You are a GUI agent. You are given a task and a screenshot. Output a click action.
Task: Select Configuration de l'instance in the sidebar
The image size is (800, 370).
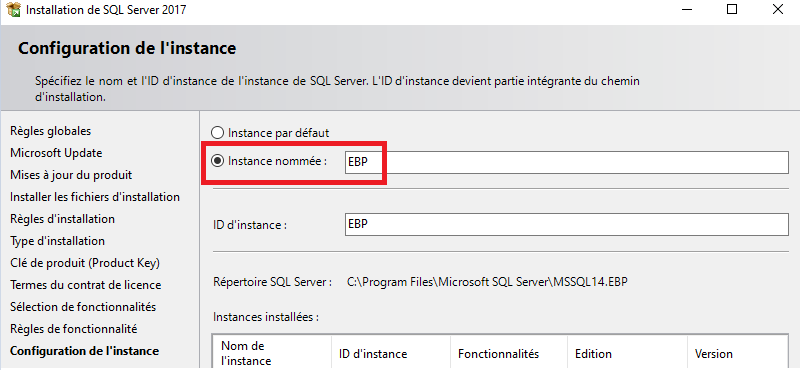84,351
